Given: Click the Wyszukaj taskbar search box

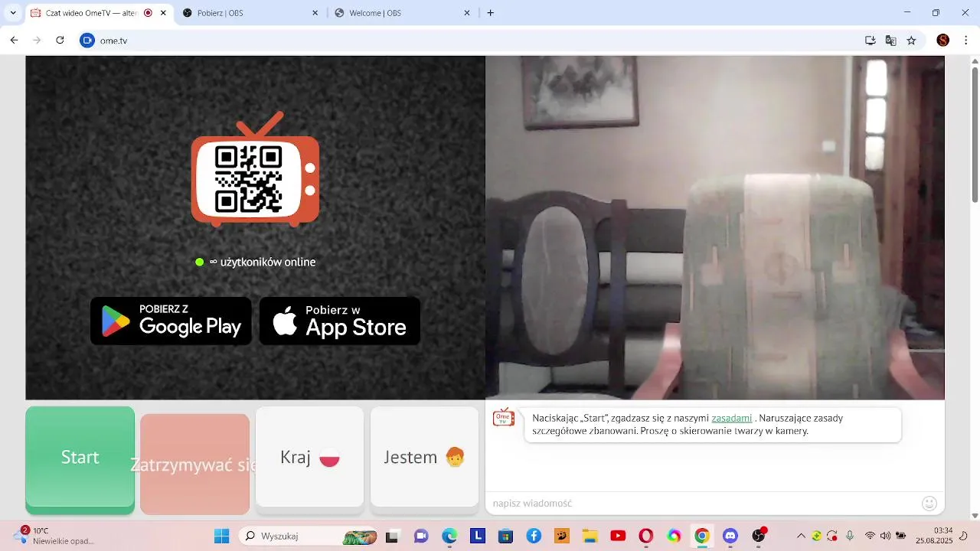Looking at the screenshot, I should [309, 536].
